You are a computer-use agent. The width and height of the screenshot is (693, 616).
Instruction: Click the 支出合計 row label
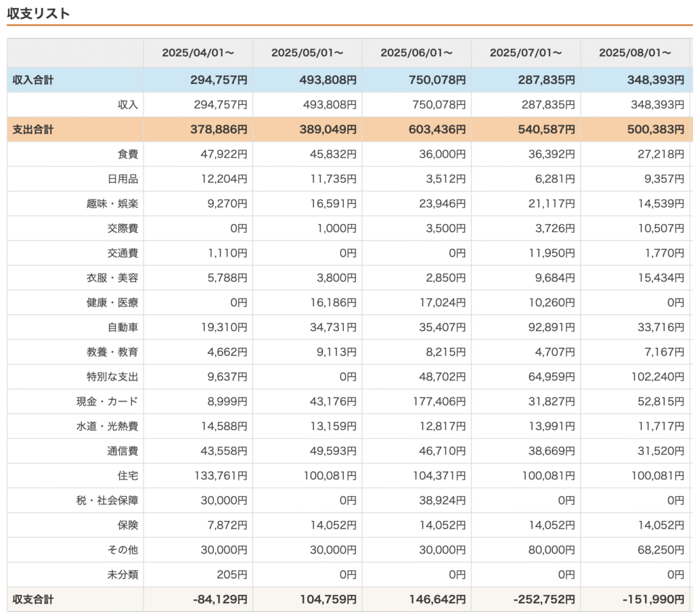coord(33,129)
